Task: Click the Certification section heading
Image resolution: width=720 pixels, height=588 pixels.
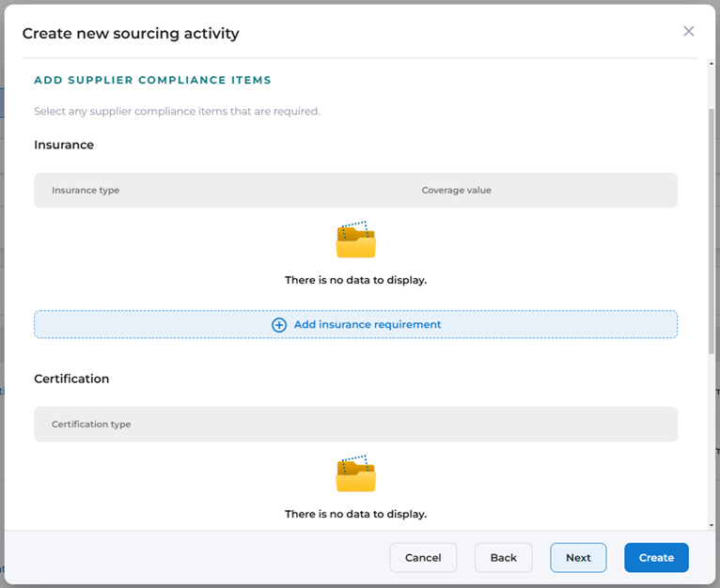Action: coord(71,379)
